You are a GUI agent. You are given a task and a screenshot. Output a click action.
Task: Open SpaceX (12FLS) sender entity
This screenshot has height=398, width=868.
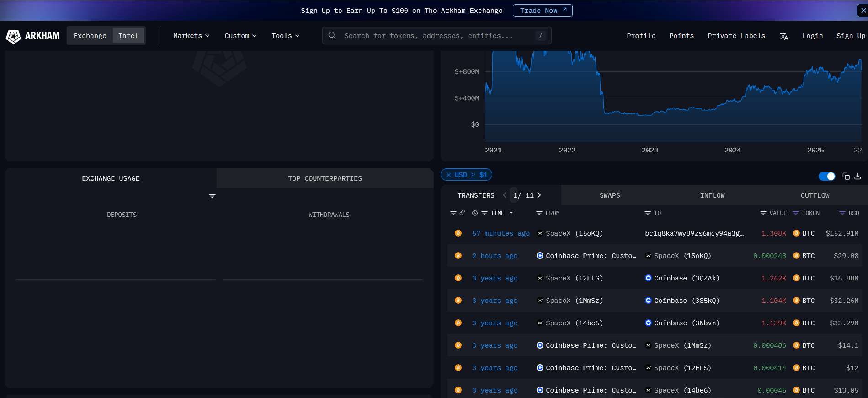(x=570, y=278)
